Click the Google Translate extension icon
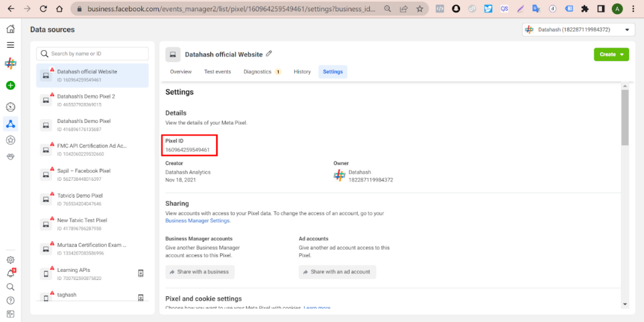 point(536,9)
